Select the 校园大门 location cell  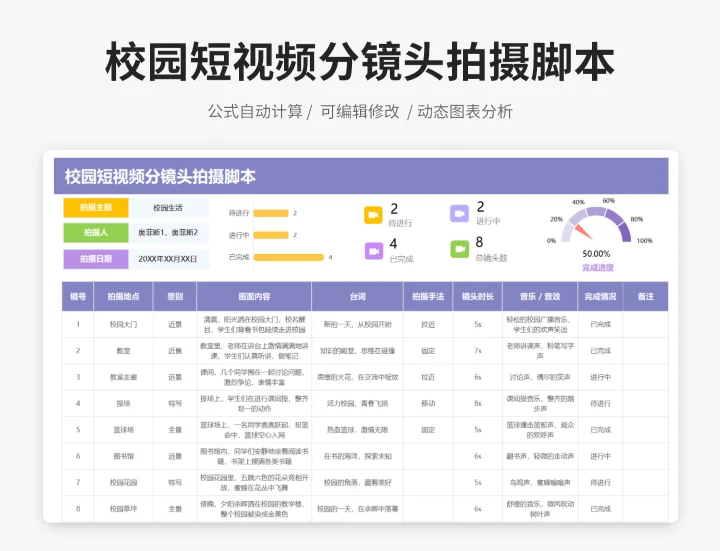coord(123,324)
